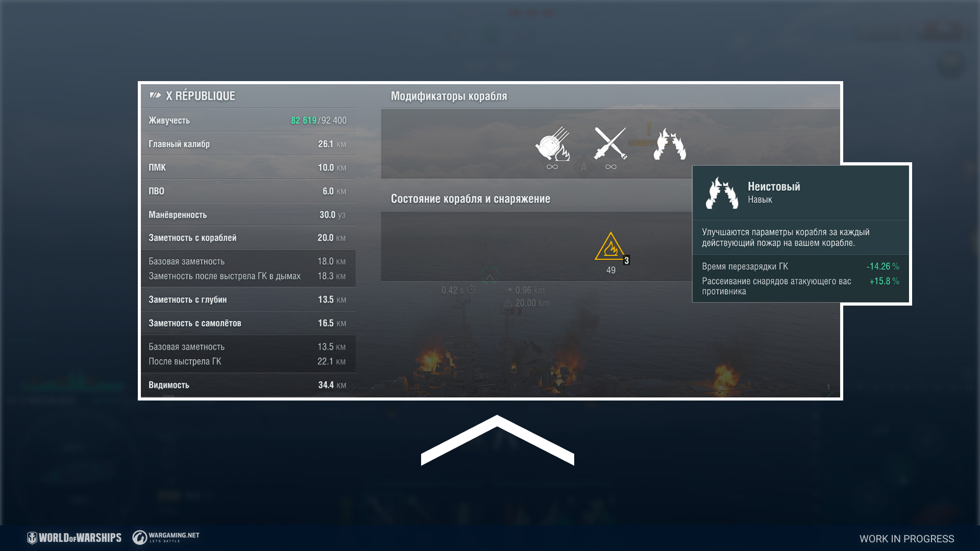Click the World of Warships logo
The image size is (980, 551).
pyautogui.click(x=75, y=537)
